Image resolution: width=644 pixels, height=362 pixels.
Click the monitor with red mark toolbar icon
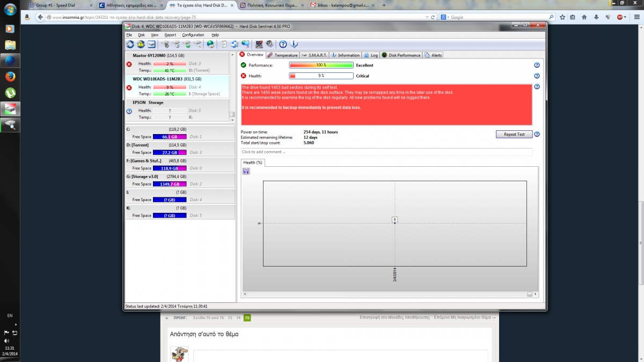[x=259, y=44]
